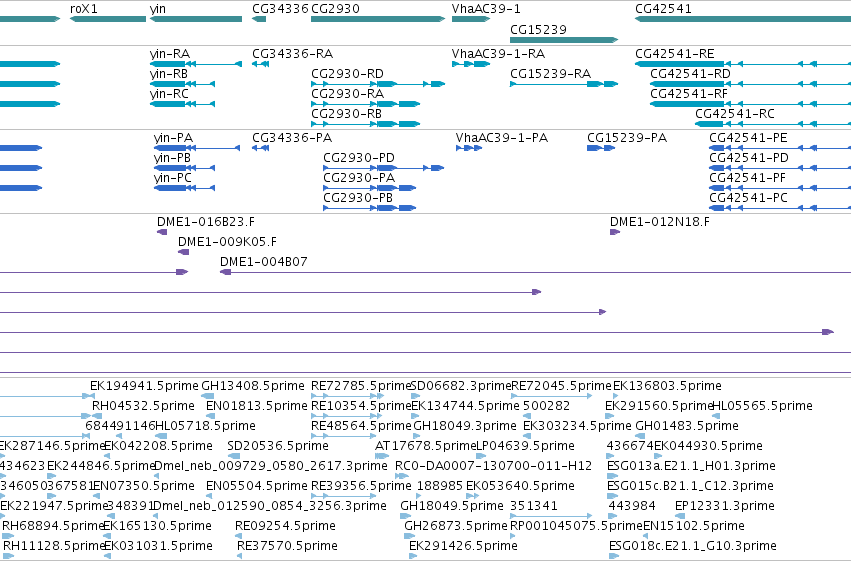851x561 pixels.
Task: Click the VhaAC39-1 gene label
Action: coord(486,9)
